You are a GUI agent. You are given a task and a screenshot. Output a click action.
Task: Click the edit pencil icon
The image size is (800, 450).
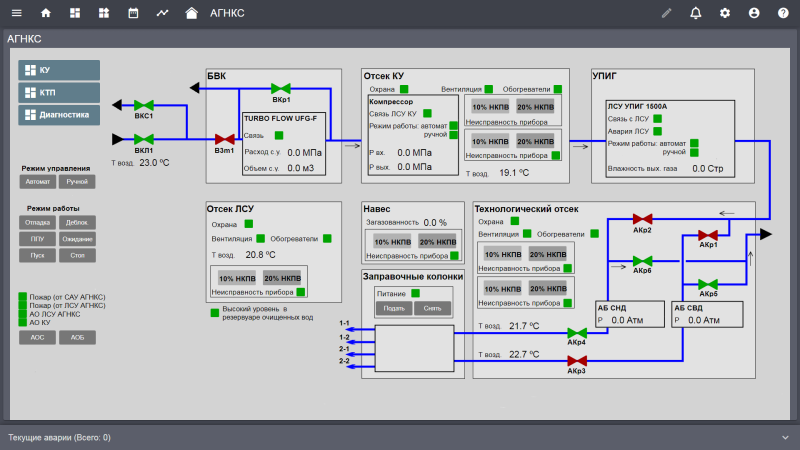666,13
